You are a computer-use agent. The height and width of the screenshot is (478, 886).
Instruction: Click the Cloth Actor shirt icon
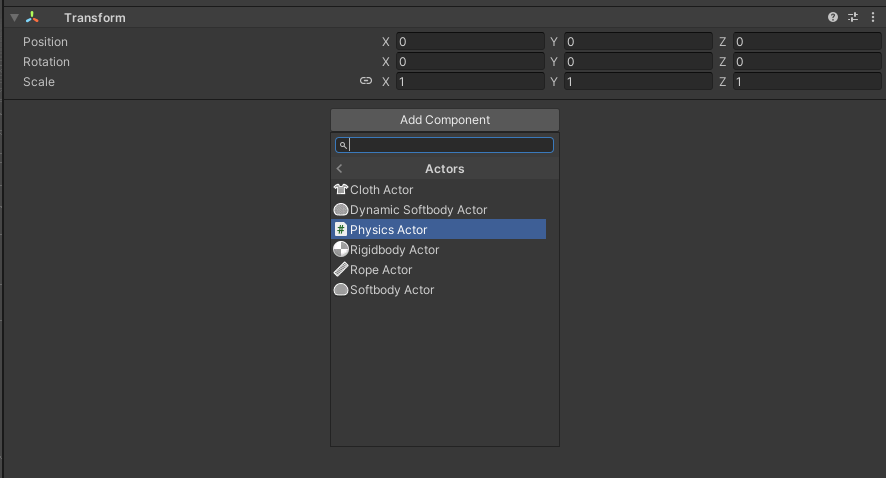[x=340, y=190]
